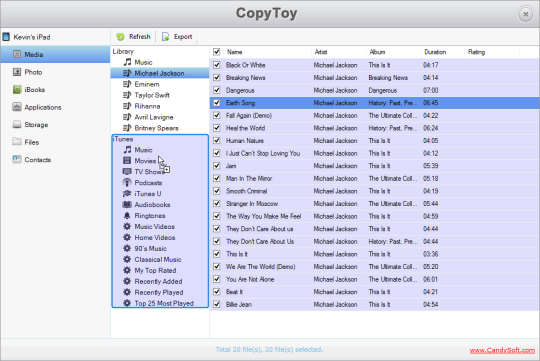Click the Taylor Swift playlist icon
This screenshot has height=361, width=540.
pyautogui.click(x=127, y=95)
